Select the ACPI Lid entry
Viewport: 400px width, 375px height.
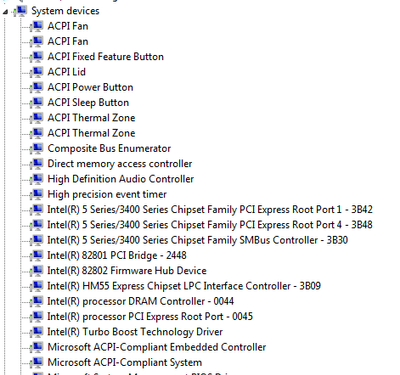pos(67,72)
